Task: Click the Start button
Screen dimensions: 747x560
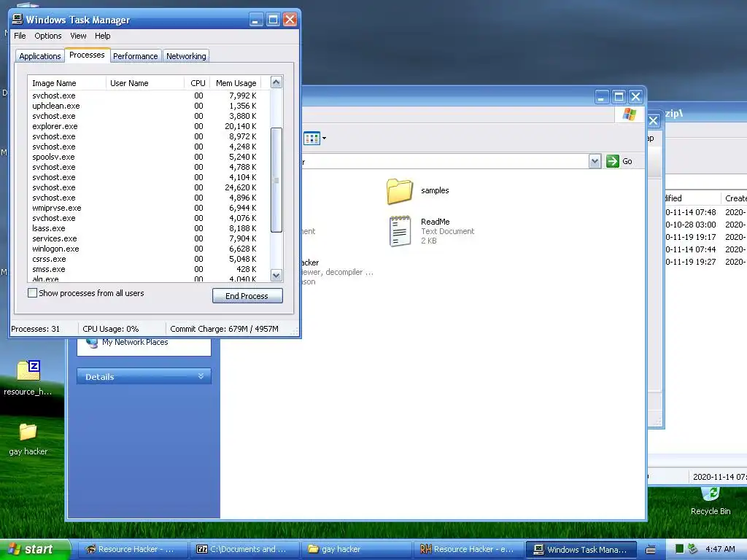Action: point(34,549)
